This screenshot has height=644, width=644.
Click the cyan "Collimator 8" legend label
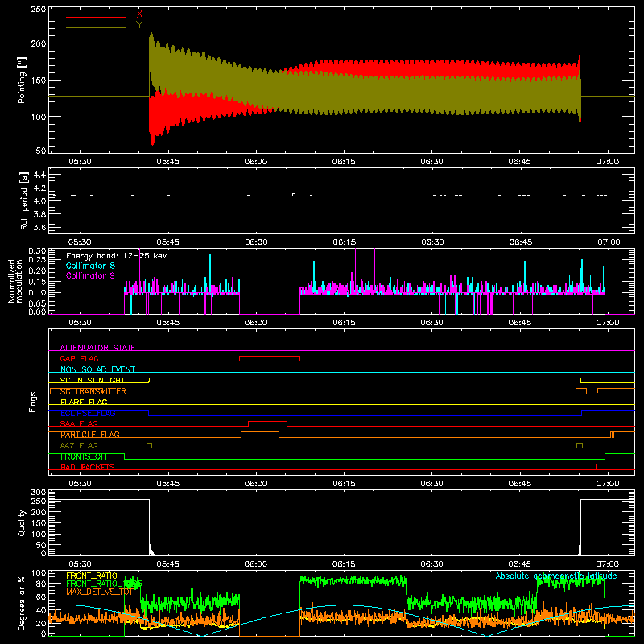[90, 266]
